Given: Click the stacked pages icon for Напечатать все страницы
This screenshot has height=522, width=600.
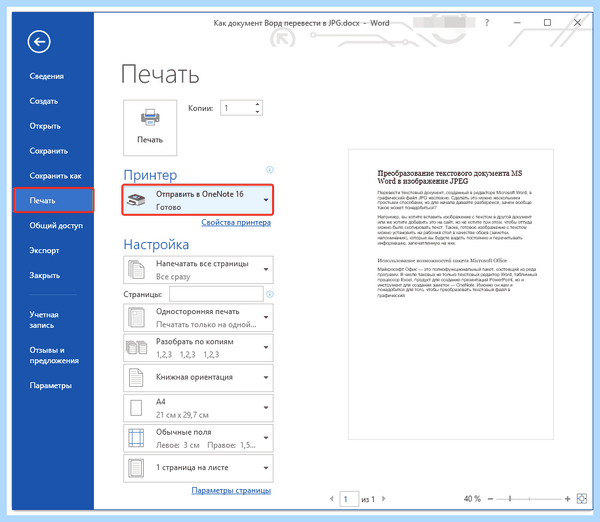Looking at the screenshot, I should [136, 269].
